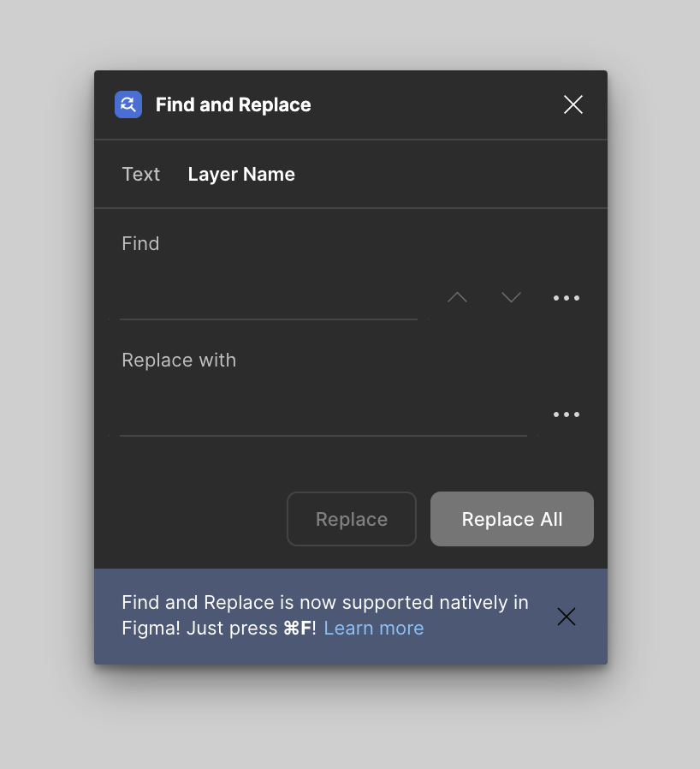
Task: Click the Replace with label text
Action: [x=179, y=360]
